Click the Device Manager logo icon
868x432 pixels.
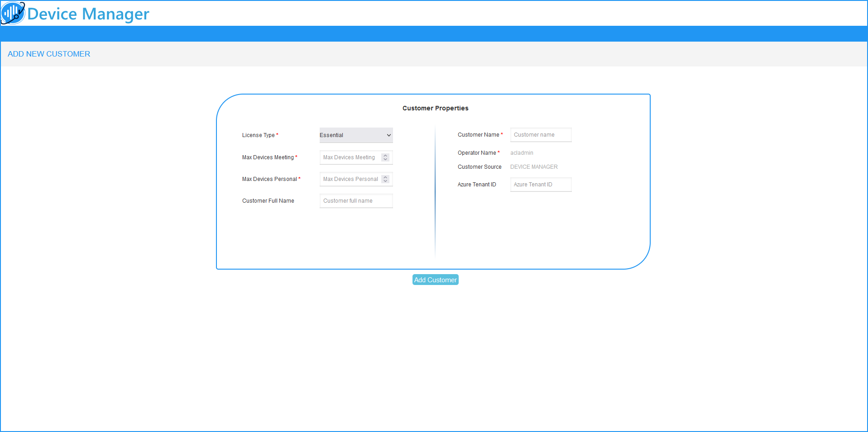coord(13,13)
